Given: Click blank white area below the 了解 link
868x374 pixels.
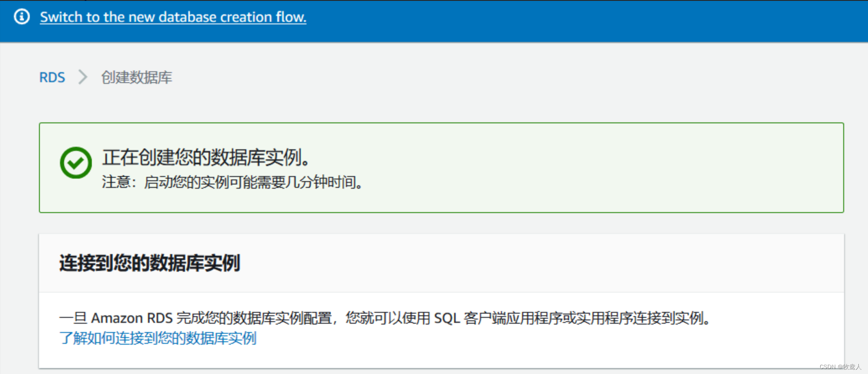Looking at the screenshot, I should (x=419, y=357).
